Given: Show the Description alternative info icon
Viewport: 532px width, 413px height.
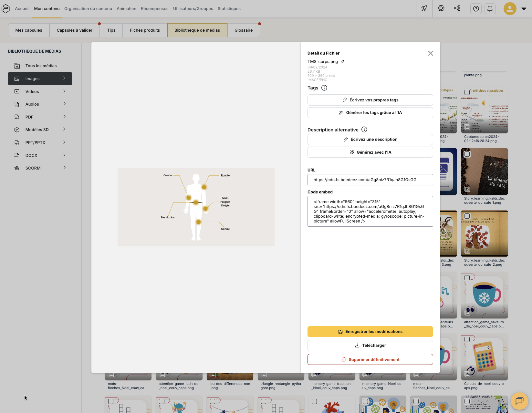Looking at the screenshot, I should [x=364, y=129].
